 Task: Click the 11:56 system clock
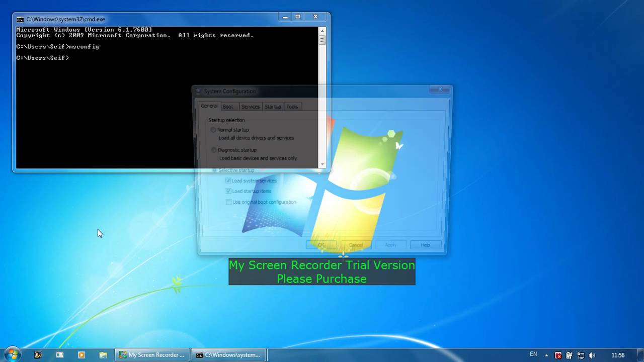(618, 355)
